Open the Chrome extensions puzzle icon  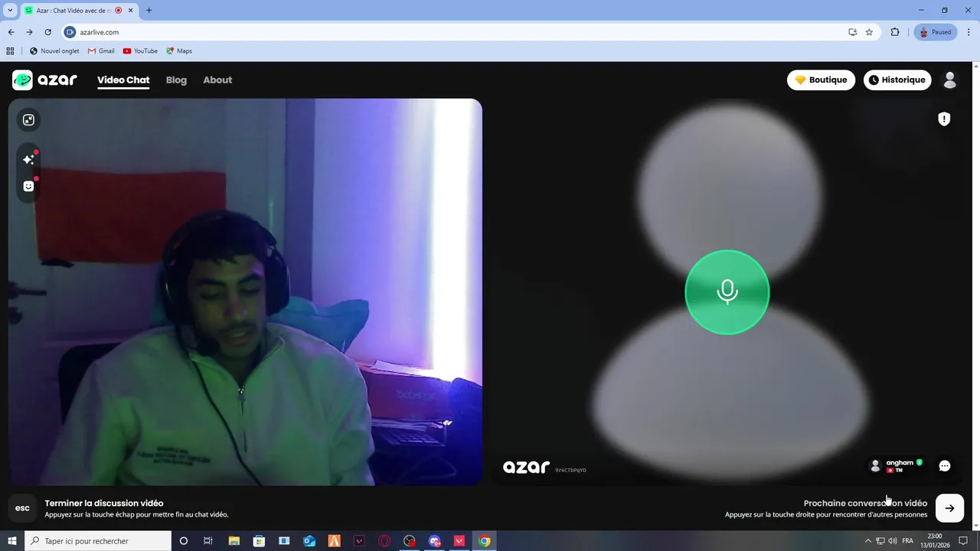[x=895, y=32]
